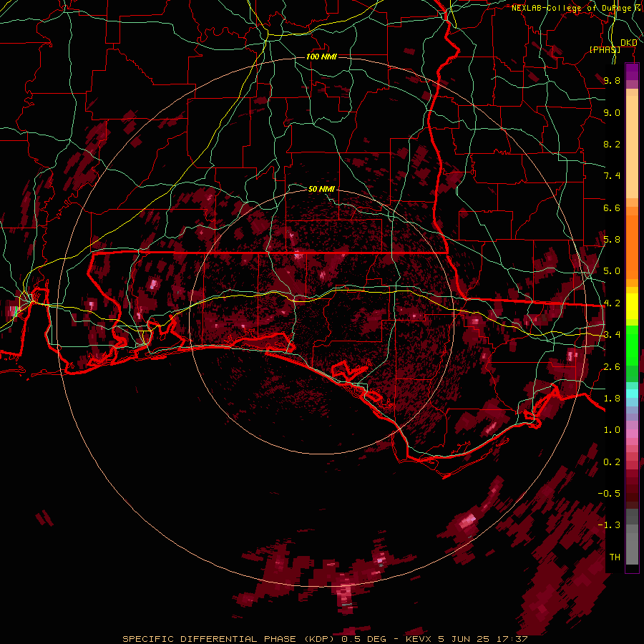Image resolution: width=644 pixels, height=644 pixels.
Task: Select the 5.8 value on color scale
Action: pos(612,240)
